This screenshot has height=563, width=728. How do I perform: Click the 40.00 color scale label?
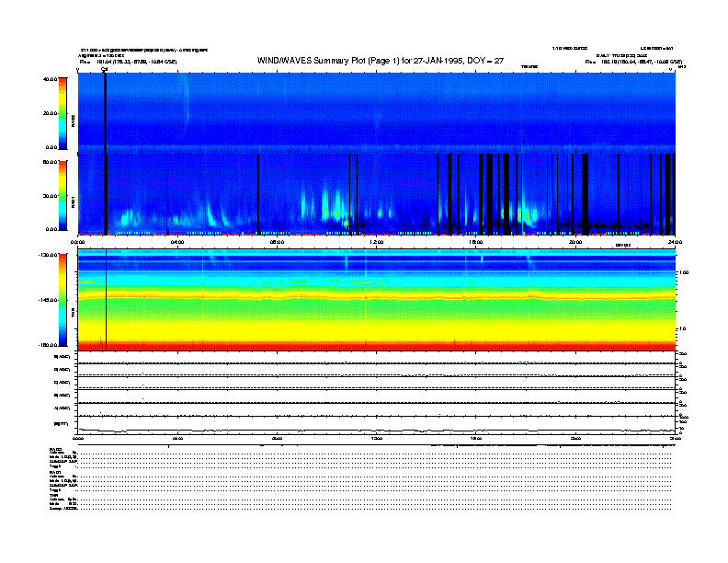pos(50,79)
